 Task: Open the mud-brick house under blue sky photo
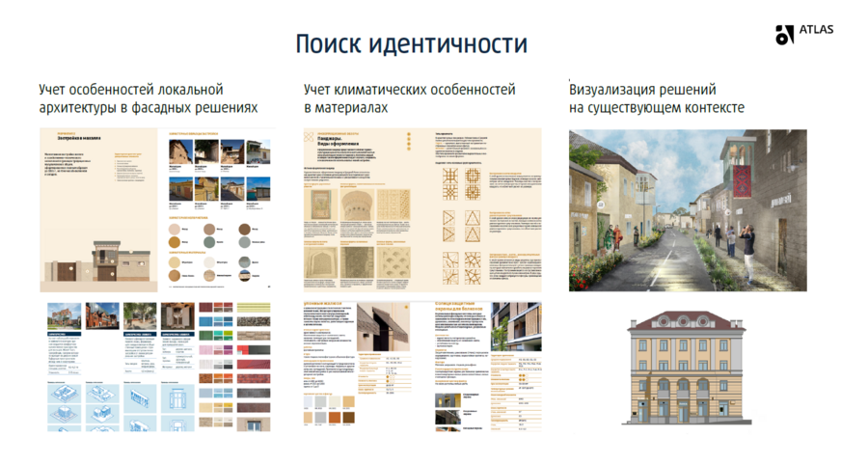tap(180, 151)
